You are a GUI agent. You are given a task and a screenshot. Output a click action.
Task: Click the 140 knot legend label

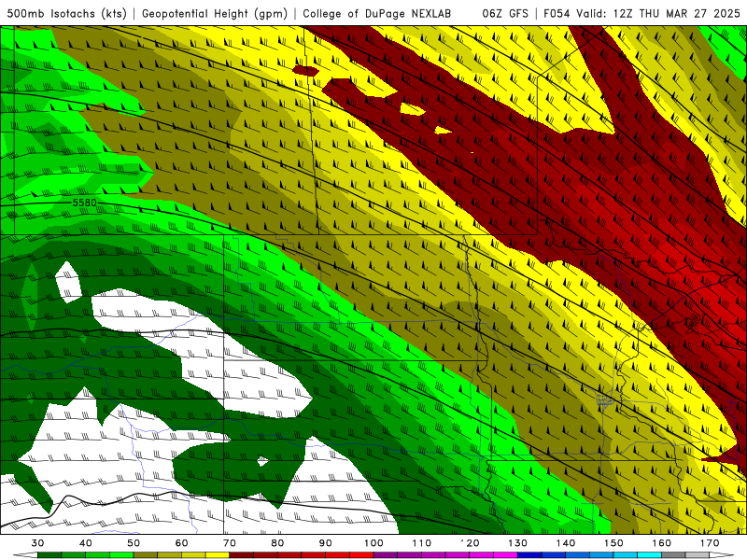[x=566, y=543]
